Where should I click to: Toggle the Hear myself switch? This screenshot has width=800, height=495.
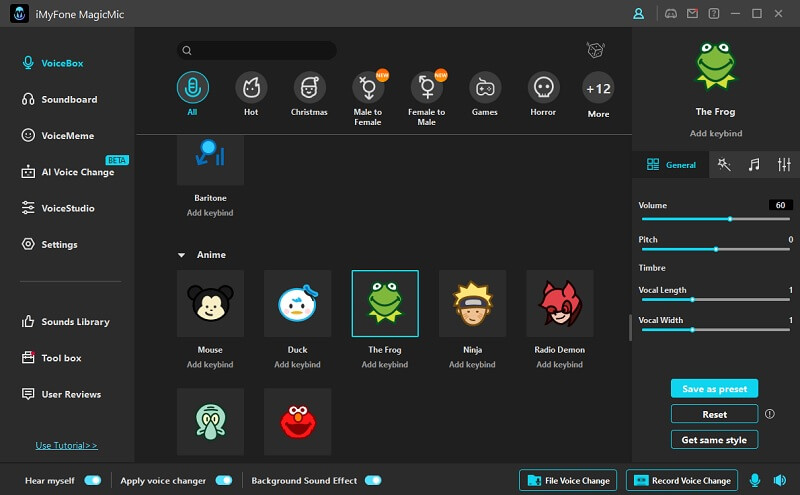pos(93,480)
